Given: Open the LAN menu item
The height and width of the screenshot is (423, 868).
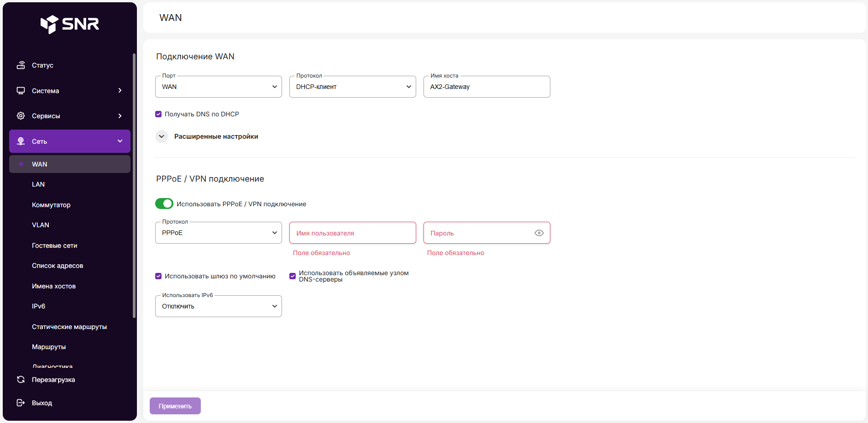Looking at the screenshot, I should pos(38,184).
